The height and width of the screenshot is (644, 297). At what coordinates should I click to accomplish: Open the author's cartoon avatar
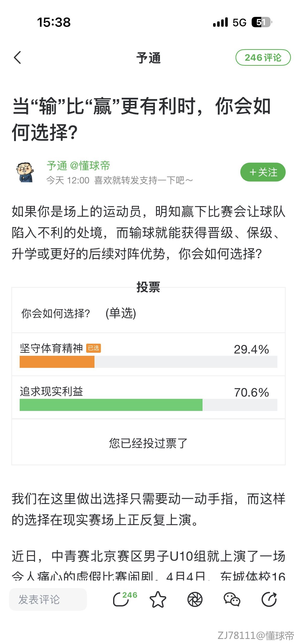25,172
